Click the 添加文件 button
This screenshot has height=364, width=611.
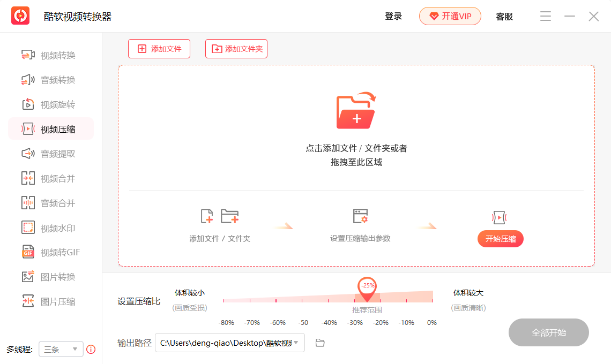tap(159, 48)
